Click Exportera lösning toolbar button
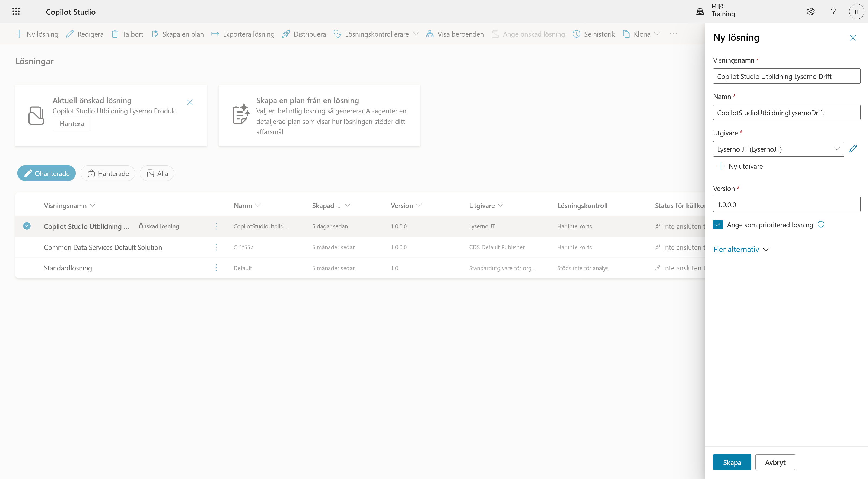Screen dimensions: 868x479 (243, 34)
